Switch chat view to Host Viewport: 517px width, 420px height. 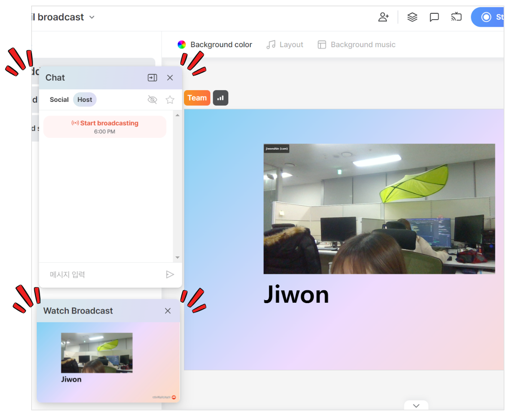[85, 99]
